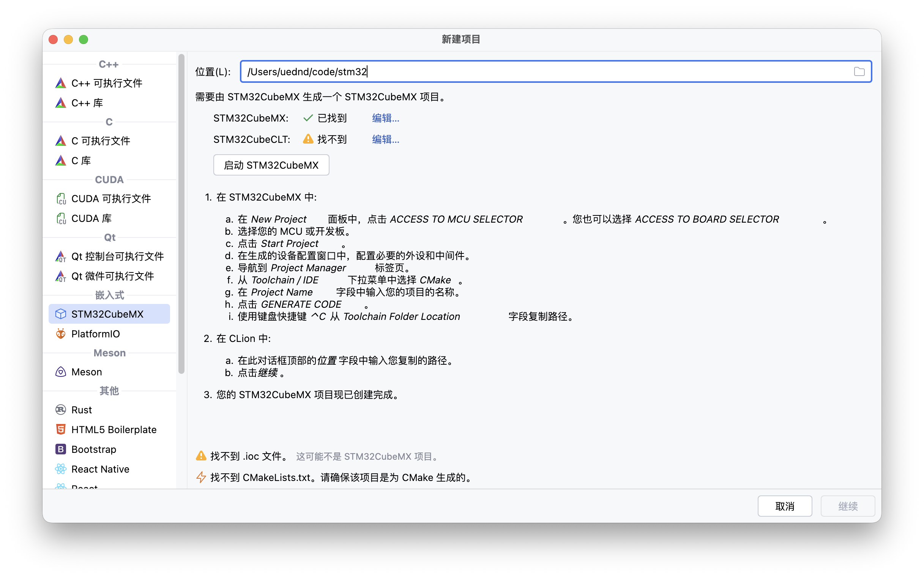Click the Meson logo icon
The width and height of the screenshot is (924, 579).
click(x=61, y=372)
